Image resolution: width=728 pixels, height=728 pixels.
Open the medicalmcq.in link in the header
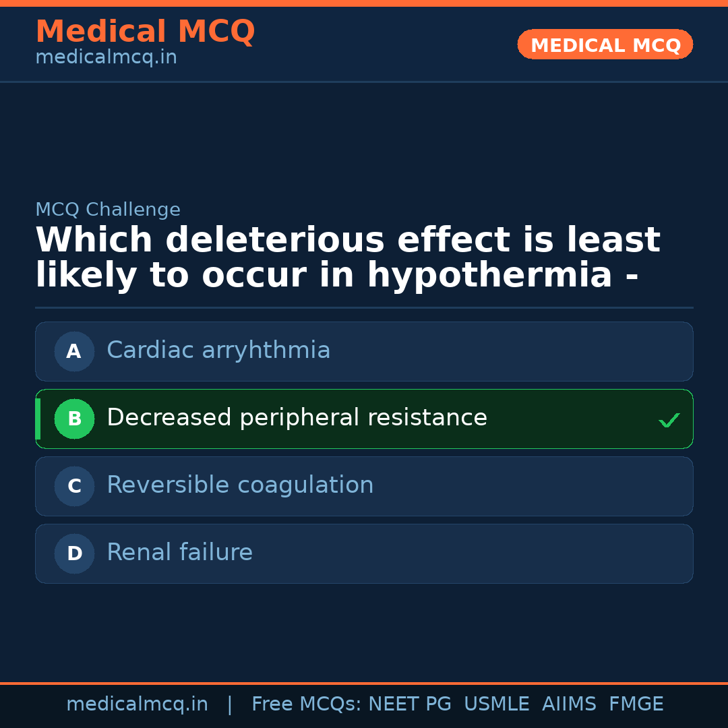[x=106, y=57]
